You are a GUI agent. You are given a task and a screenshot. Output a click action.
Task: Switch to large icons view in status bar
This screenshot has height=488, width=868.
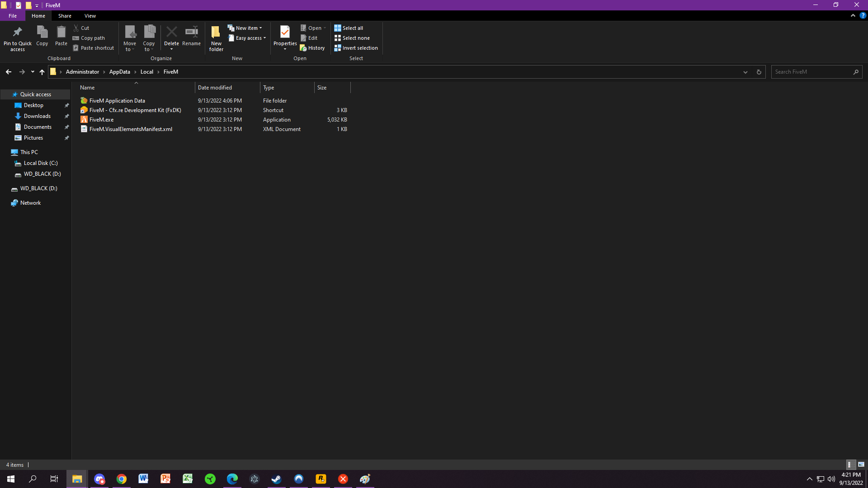[861, 465]
